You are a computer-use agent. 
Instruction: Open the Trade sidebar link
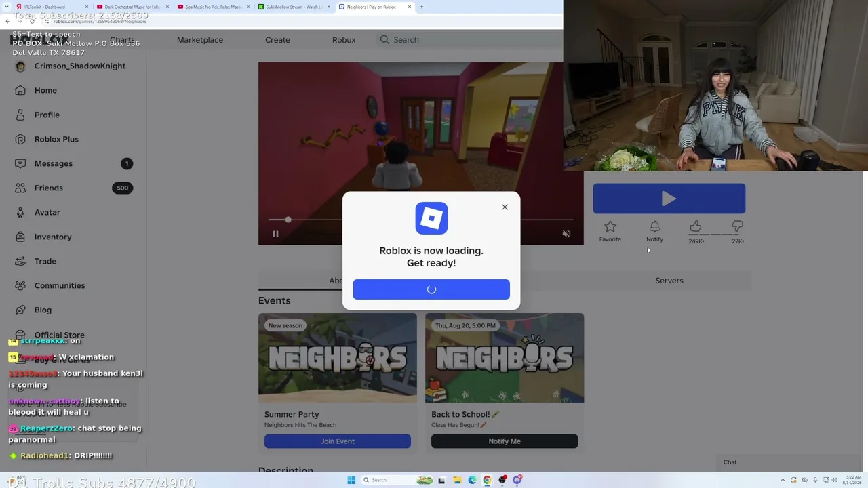pos(45,261)
